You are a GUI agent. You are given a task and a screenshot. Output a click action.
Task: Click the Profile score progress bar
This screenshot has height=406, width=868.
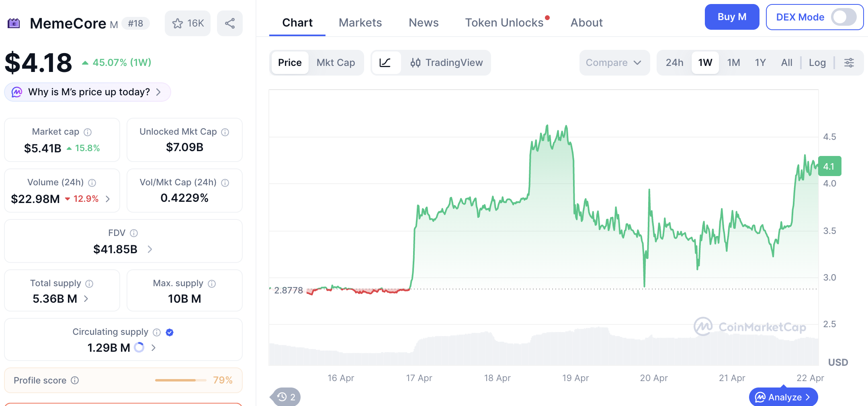click(181, 380)
